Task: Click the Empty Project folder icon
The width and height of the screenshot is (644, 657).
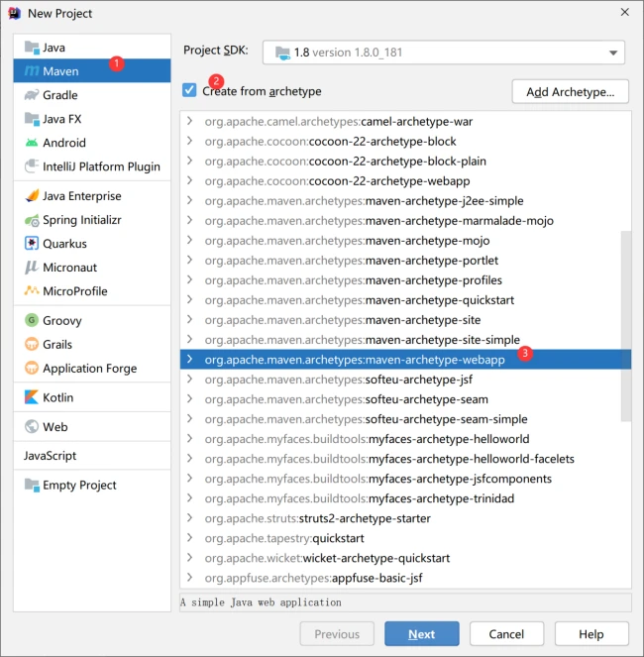Action: tap(32, 486)
